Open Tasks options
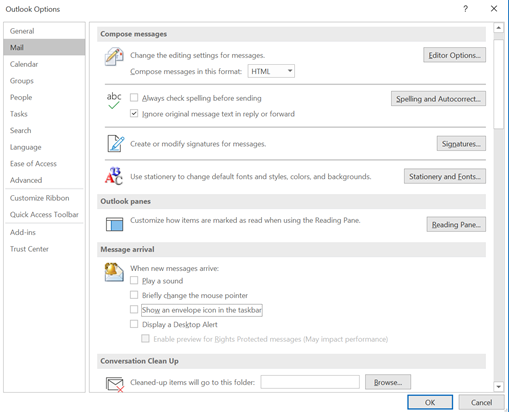 click(x=44, y=114)
